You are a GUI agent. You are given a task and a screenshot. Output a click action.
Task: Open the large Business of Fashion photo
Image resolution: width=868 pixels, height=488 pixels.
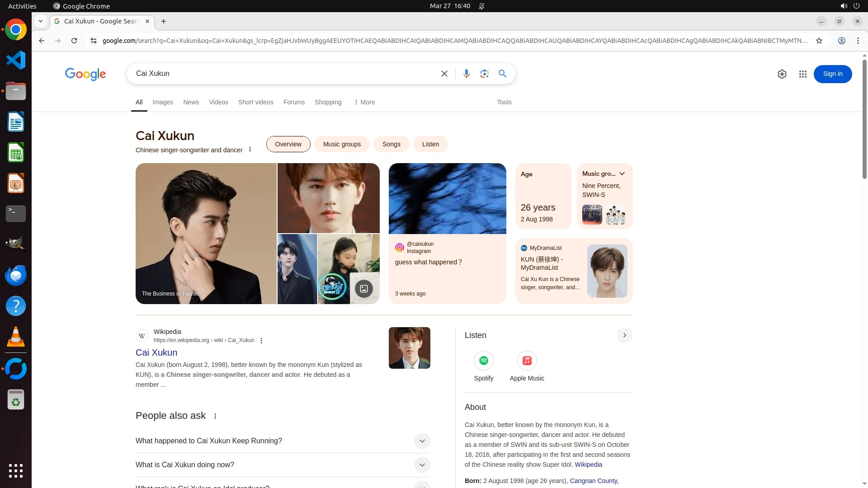pyautogui.click(x=206, y=233)
